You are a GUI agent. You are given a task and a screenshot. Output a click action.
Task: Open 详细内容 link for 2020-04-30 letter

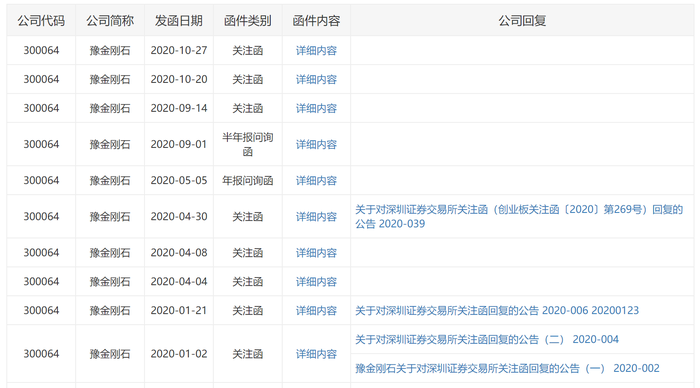click(316, 217)
